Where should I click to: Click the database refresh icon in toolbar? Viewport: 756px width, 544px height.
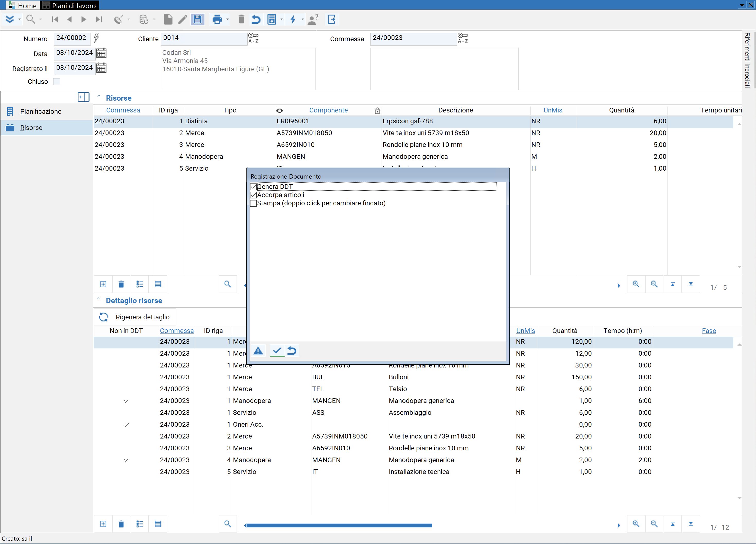click(144, 19)
